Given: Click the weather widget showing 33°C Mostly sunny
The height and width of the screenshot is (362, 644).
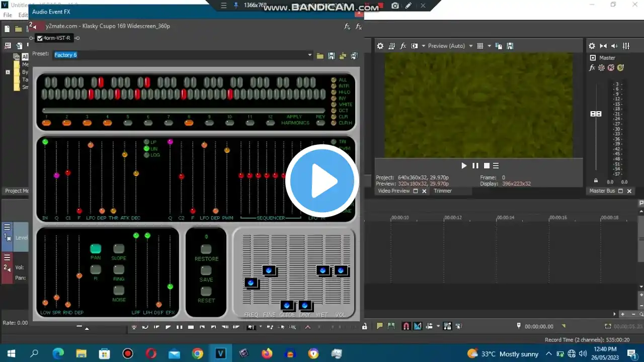Looking at the screenshot, I should click(x=503, y=353).
